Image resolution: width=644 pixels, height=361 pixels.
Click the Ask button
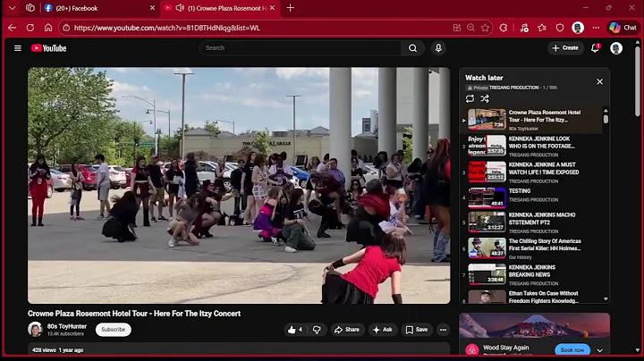383,330
